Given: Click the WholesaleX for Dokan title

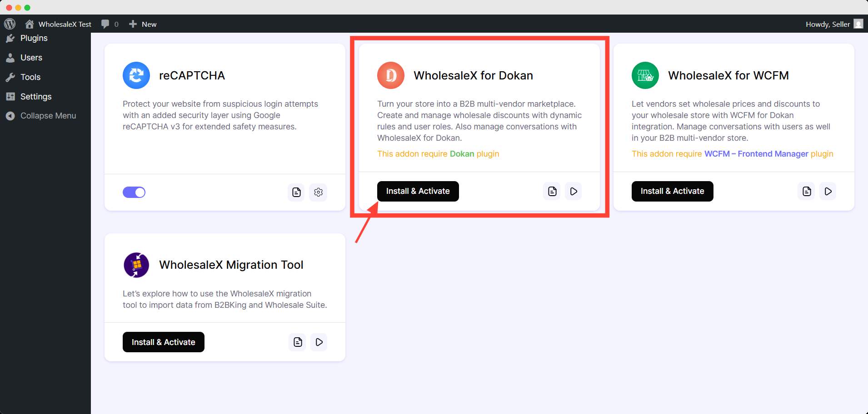Looking at the screenshot, I should pos(473,75).
